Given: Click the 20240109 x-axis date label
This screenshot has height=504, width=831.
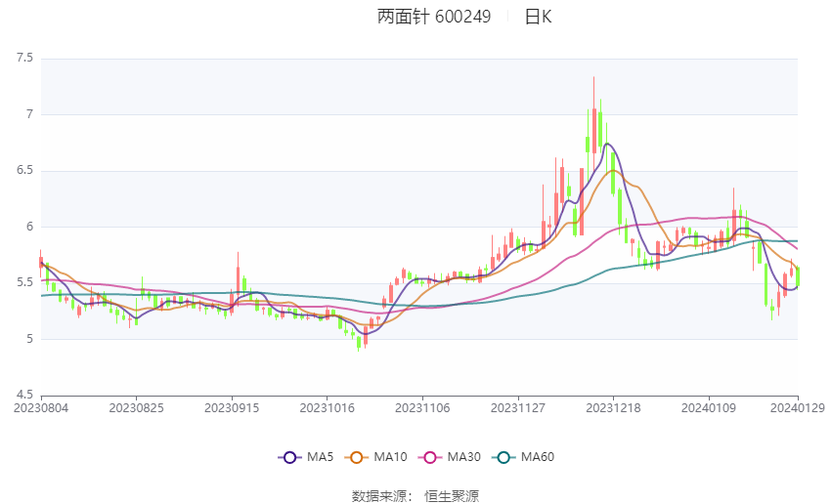Looking at the screenshot, I should (709, 408).
